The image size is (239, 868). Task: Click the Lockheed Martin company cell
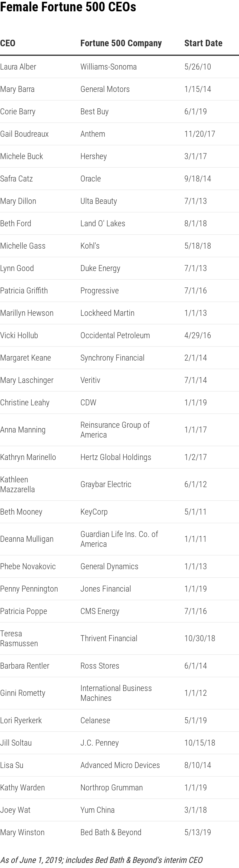[x=107, y=313]
